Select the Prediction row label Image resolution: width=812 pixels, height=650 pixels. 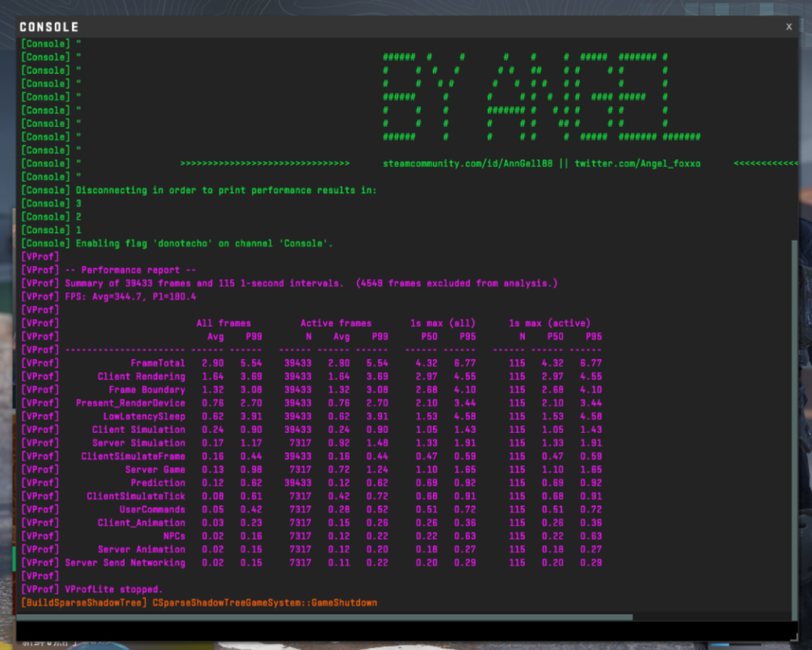[x=157, y=483]
